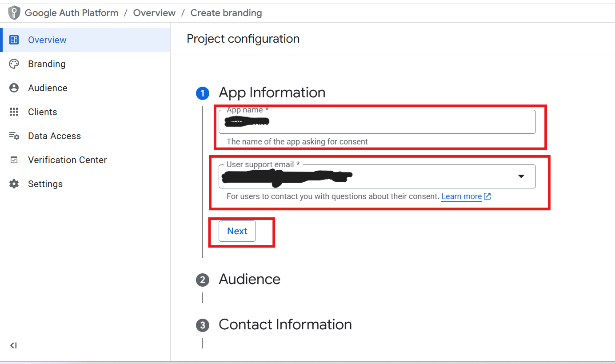Image resolution: width=615 pixels, height=364 pixels.
Task: Open Verification Center via its checkmark icon
Action: [14, 160]
